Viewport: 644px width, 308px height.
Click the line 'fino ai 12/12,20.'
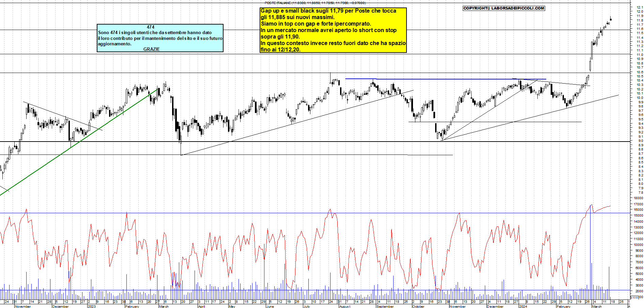281,50
